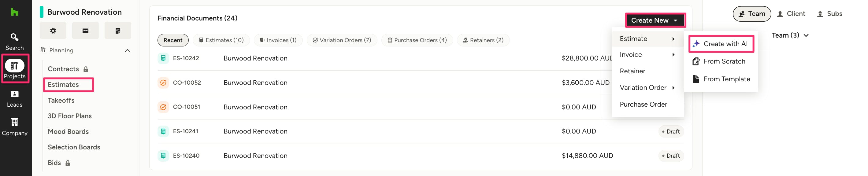868x176 pixels.
Task: Open the CO-10052 document row
Action: click(x=255, y=83)
